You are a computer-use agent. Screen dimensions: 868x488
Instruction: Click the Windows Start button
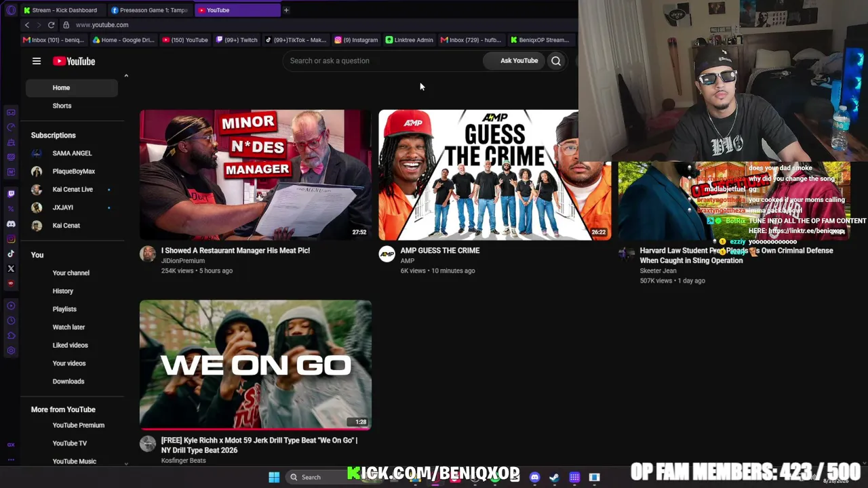click(274, 477)
